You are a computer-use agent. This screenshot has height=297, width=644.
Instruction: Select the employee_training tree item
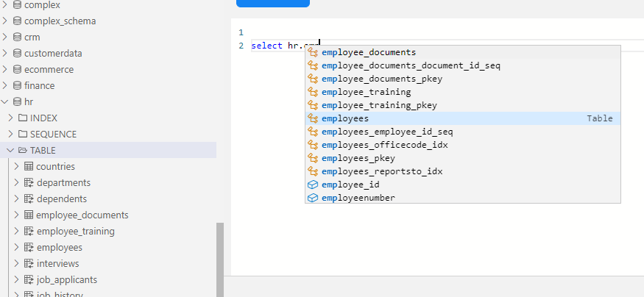75,231
